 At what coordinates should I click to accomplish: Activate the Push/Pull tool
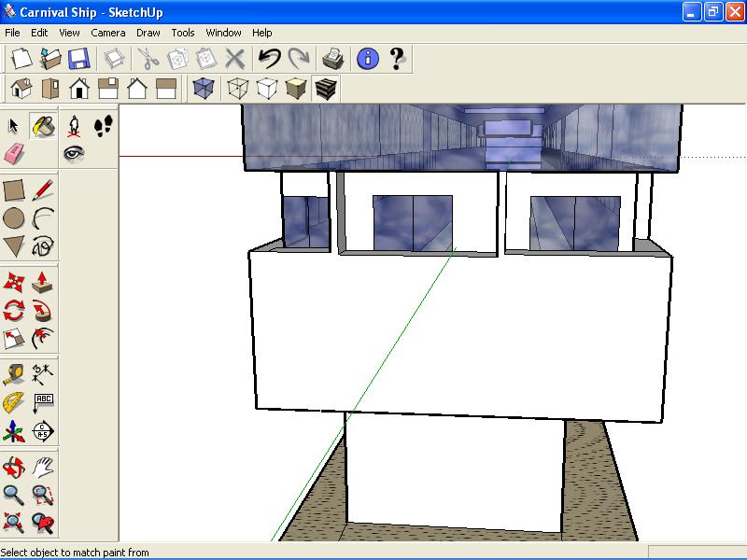[42, 282]
